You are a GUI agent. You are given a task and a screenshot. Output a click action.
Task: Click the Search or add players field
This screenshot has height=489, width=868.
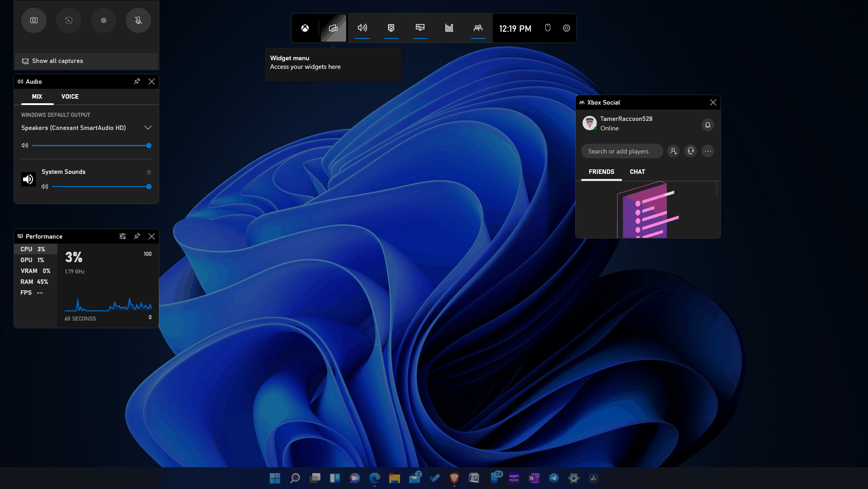click(622, 151)
